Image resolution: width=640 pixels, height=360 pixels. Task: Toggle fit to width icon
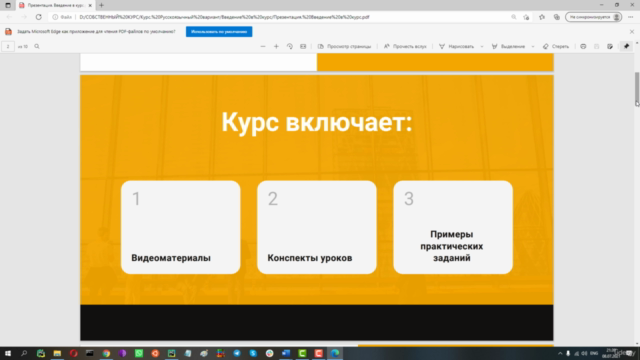303,47
